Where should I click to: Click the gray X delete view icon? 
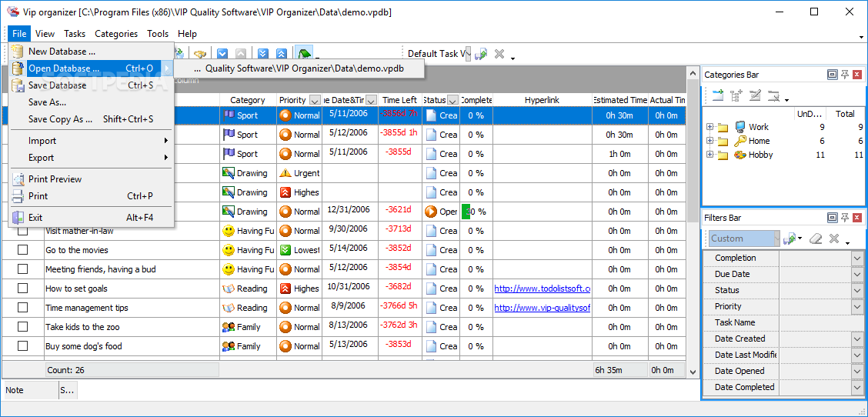[x=499, y=54]
